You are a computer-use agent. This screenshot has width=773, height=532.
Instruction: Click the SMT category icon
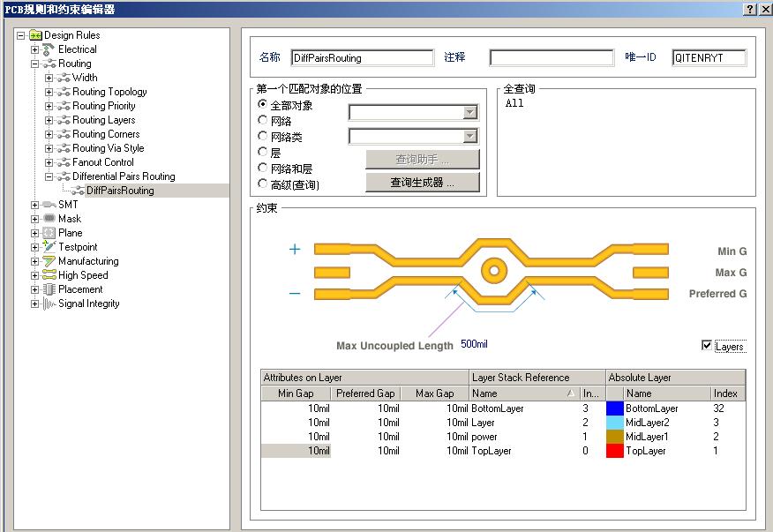[x=49, y=205]
